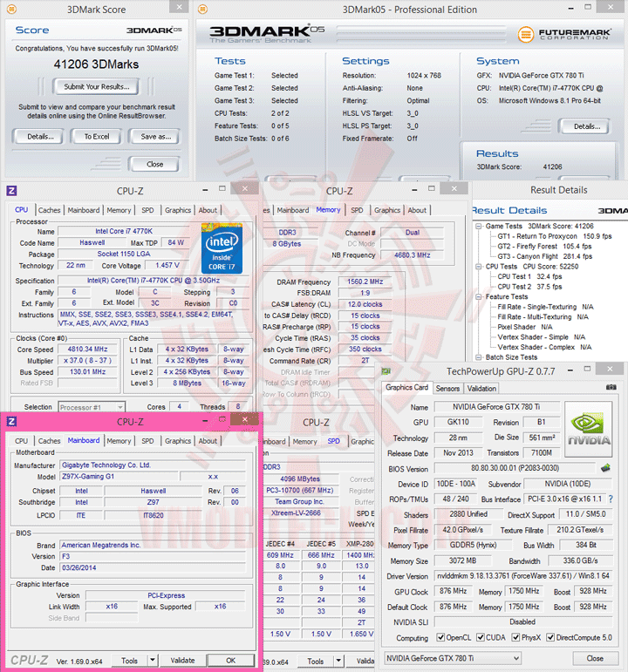Click the GPU-Z screenshot camera icon
Image resolution: width=628 pixels, height=672 pixels.
[x=611, y=387]
